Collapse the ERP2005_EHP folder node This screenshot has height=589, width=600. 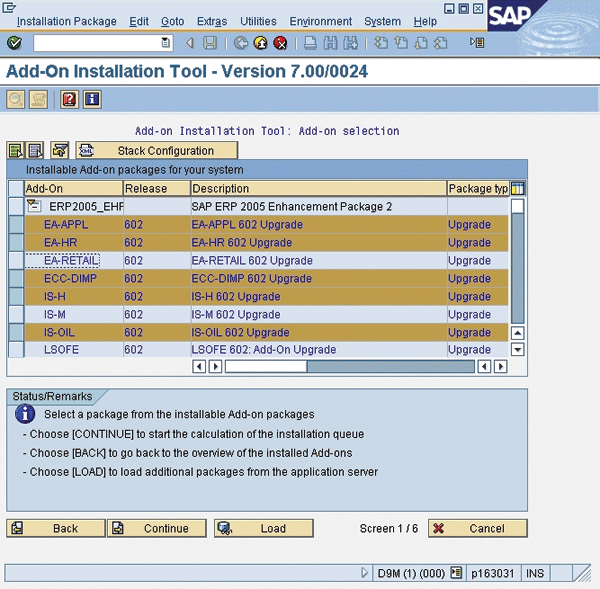pos(34,206)
